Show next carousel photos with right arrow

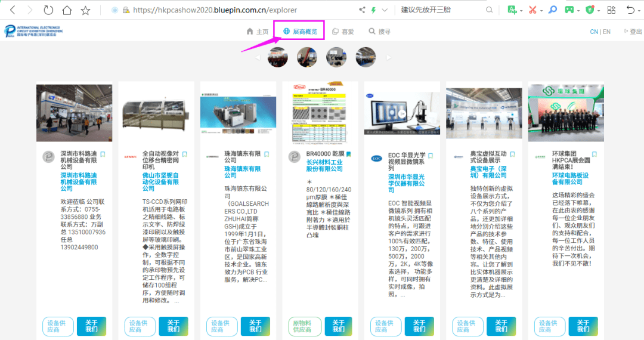(389, 58)
